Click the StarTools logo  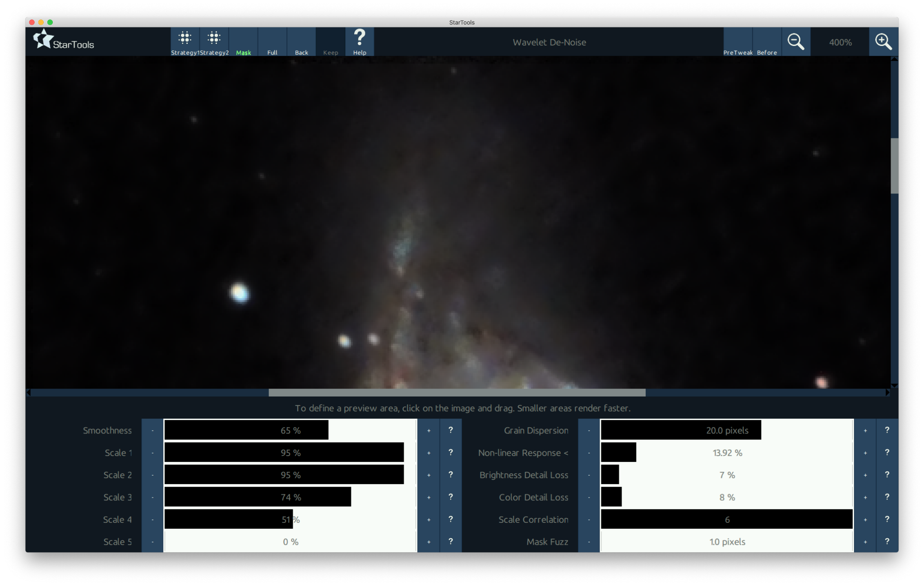coord(64,41)
